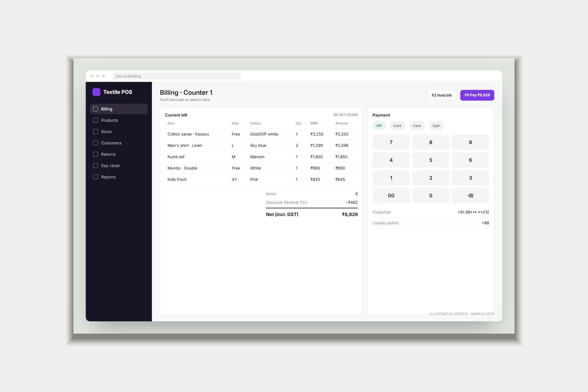
Task: Click the Customers sidebar icon
Action: tap(96, 143)
